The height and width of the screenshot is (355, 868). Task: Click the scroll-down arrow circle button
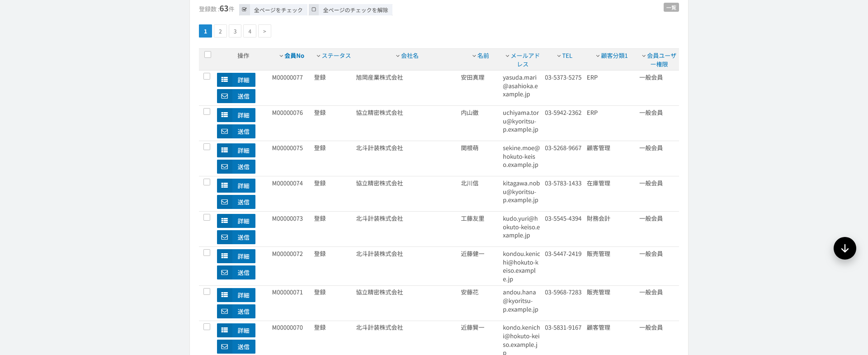tap(844, 248)
